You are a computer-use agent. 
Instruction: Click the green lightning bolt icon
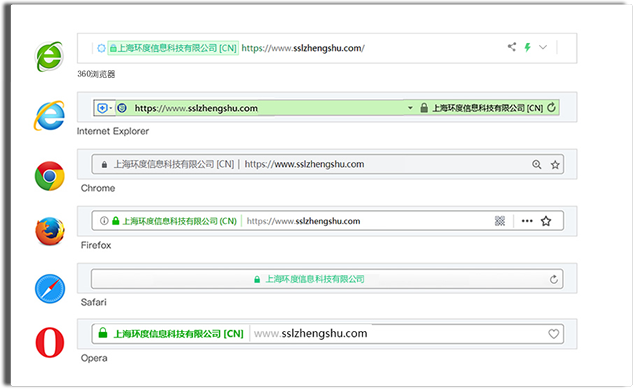coord(527,47)
